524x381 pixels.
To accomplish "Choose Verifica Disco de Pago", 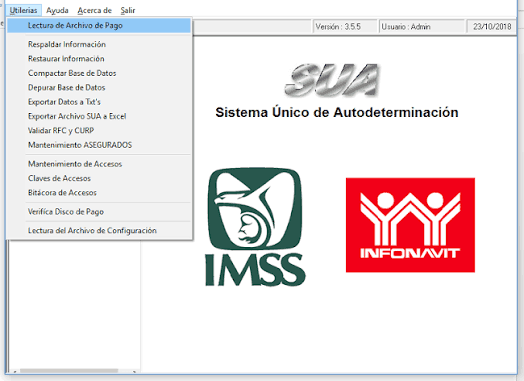I will pos(99,212).
